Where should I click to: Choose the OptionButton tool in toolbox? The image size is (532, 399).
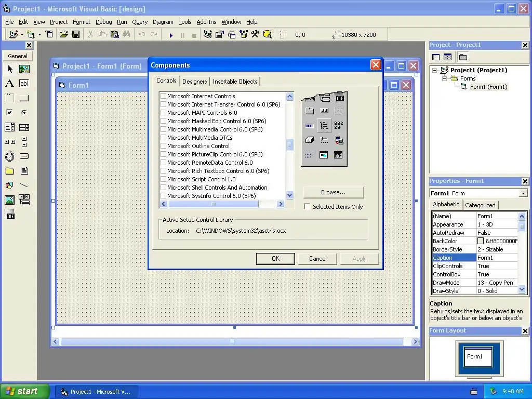click(x=24, y=112)
